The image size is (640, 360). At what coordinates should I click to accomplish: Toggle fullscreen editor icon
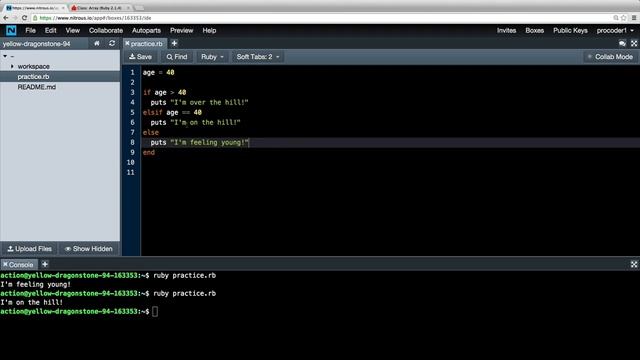[634, 43]
